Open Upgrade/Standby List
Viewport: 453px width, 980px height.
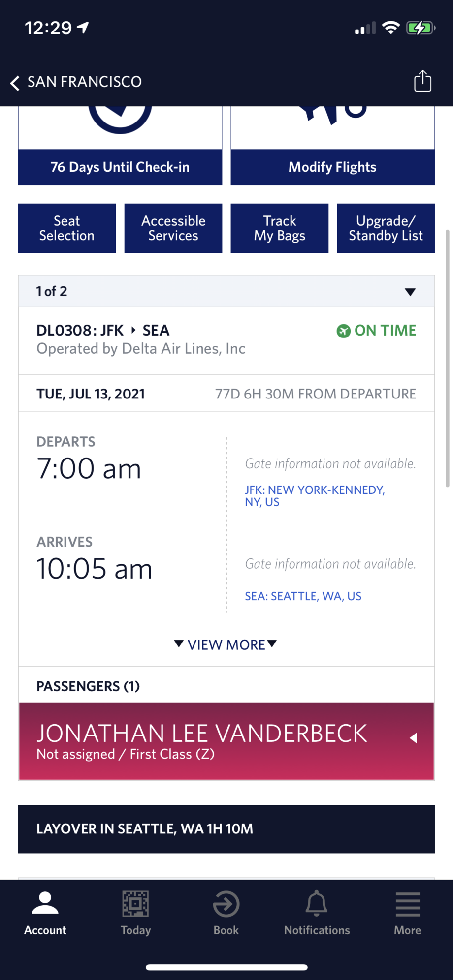coord(386,228)
